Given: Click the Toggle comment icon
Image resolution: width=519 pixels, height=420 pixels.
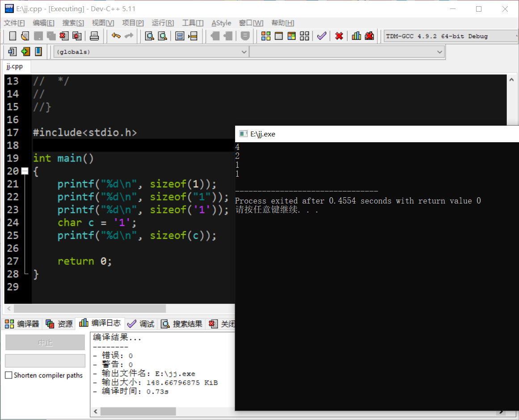Looking at the screenshot, I should [245, 36].
